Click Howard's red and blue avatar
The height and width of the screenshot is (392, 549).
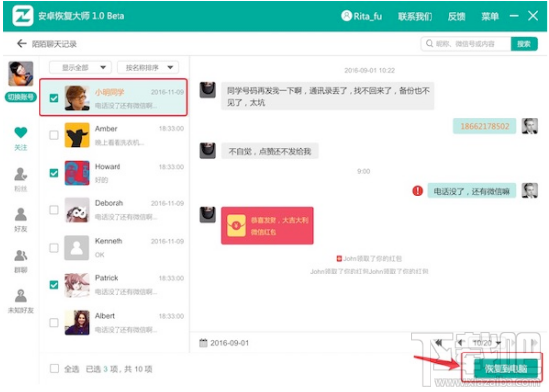point(77,173)
